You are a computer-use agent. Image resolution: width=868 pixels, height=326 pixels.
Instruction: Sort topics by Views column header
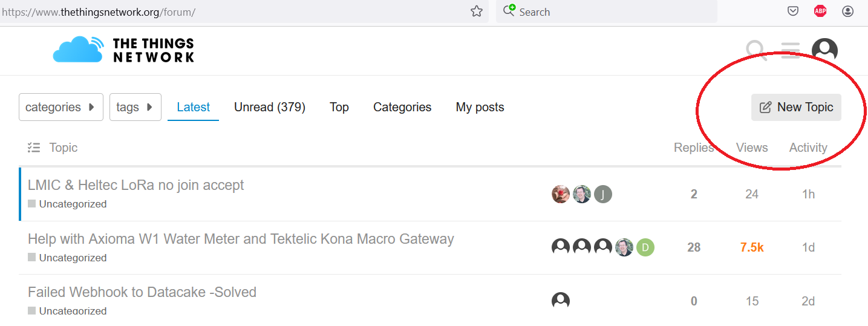point(752,148)
